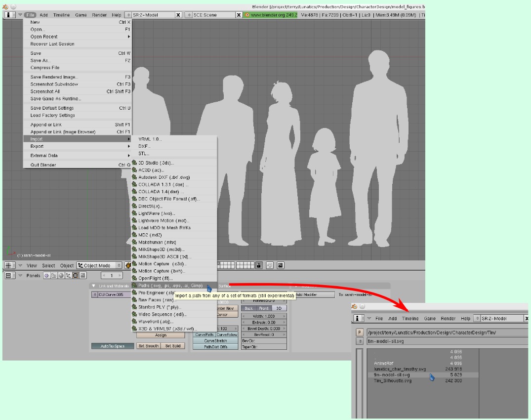531x420 pixels.
Task: Click the Python icon beside MD2 (.md2)
Action: 134,235
